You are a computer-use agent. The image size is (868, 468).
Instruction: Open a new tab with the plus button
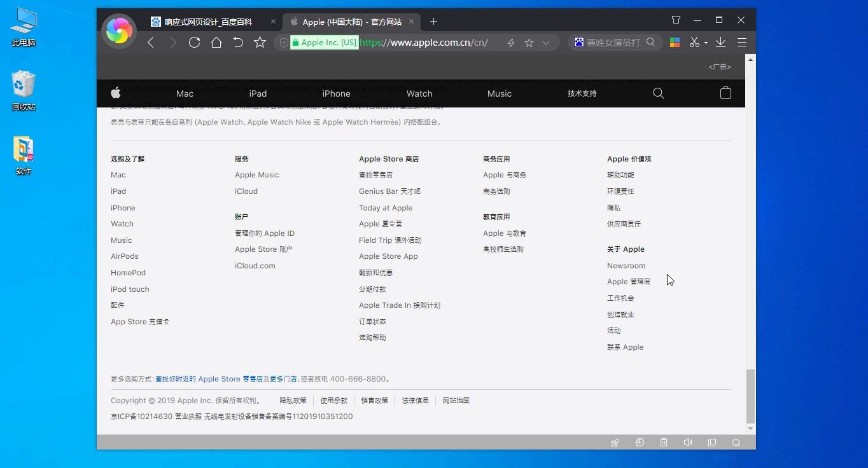tap(433, 22)
